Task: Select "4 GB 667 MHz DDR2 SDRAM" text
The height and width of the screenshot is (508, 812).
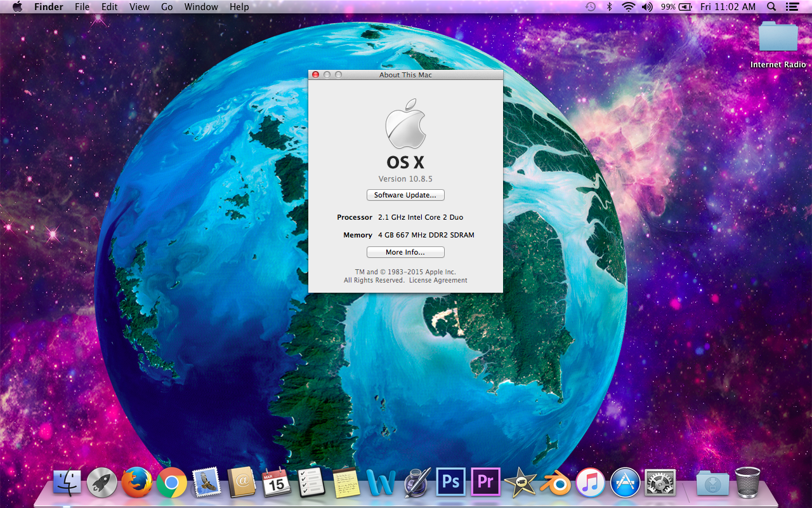Action: click(426, 235)
